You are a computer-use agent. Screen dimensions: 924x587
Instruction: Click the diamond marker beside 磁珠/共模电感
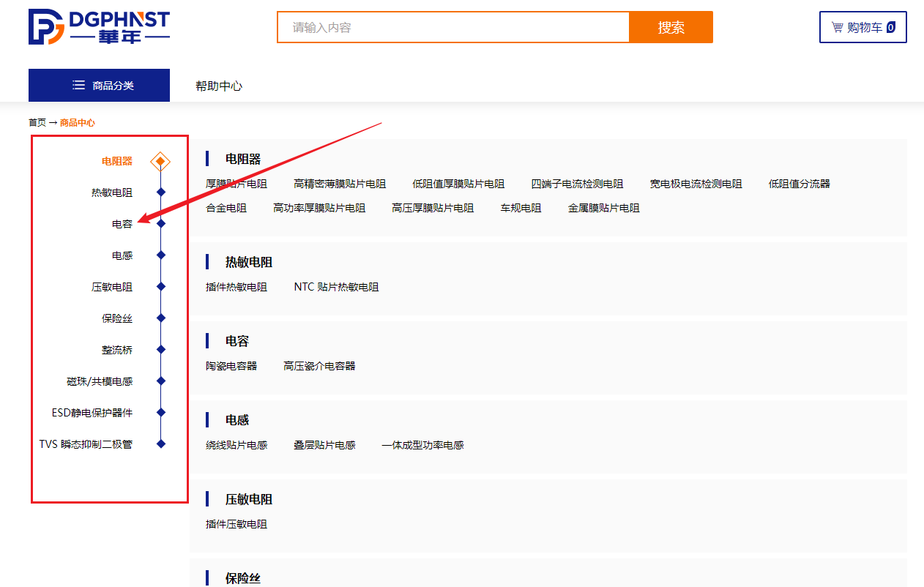tap(161, 381)
